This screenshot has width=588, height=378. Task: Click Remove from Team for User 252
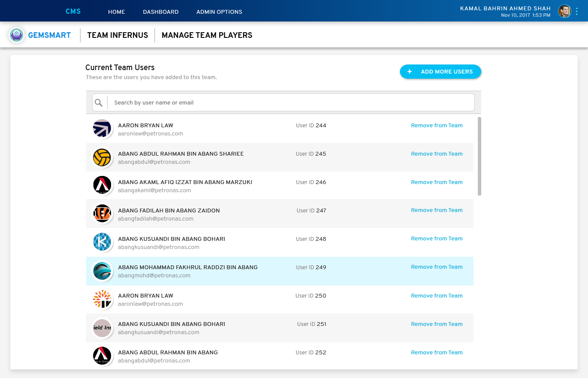436,353
